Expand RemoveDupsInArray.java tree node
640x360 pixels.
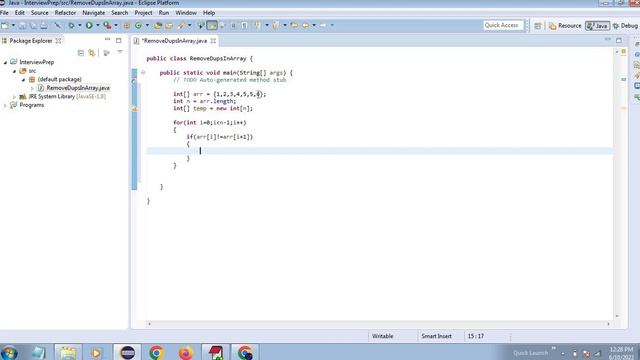click(x=32, y=88)
